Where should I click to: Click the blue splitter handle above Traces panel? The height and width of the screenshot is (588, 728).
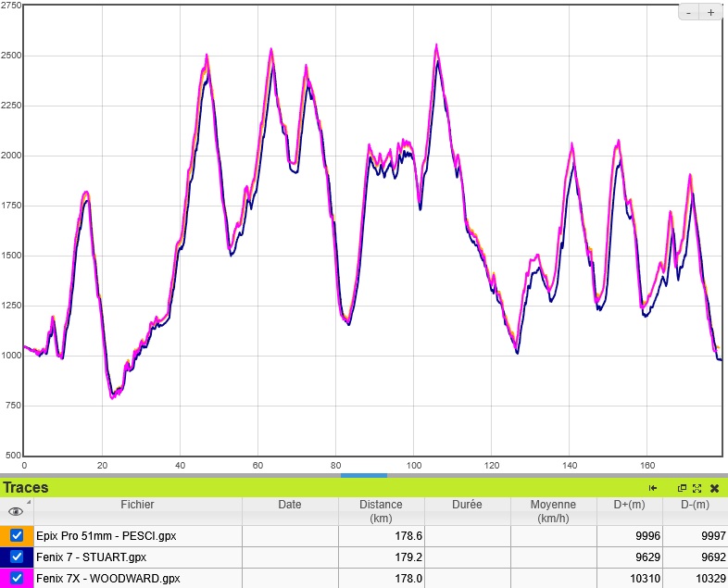click(363, 475)
